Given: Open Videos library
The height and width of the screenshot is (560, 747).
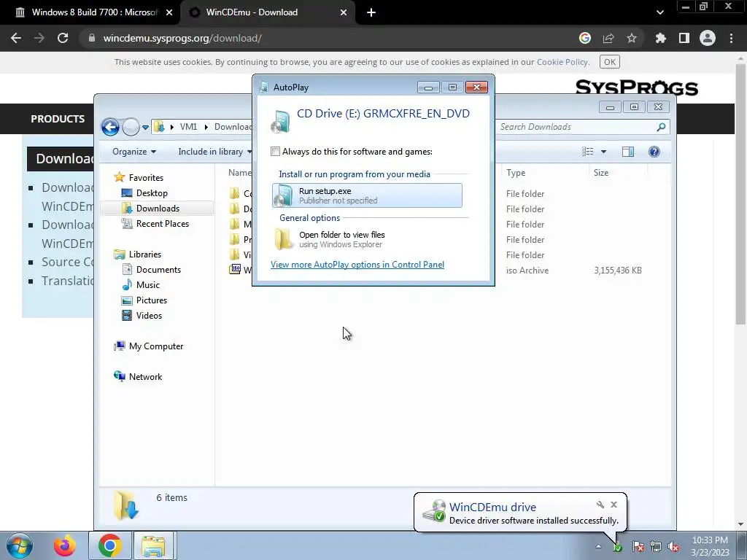Looking at the screenshot, I should pos(142,315).
